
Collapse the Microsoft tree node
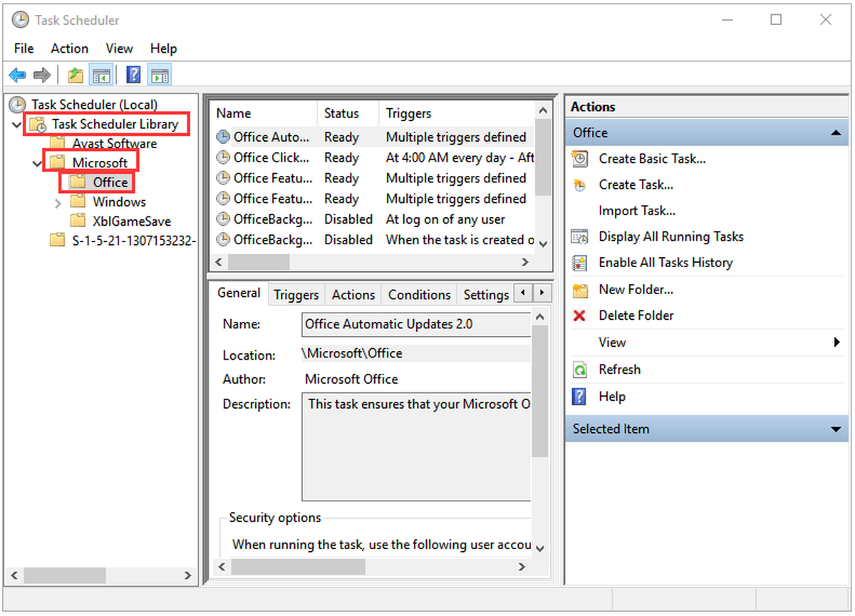click(37, 163)
